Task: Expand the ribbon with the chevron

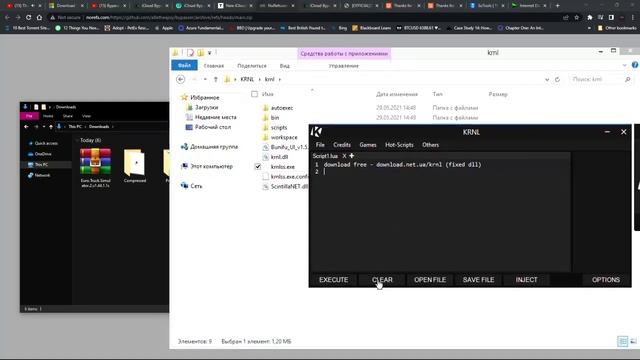Action: (x=624, y=65)
